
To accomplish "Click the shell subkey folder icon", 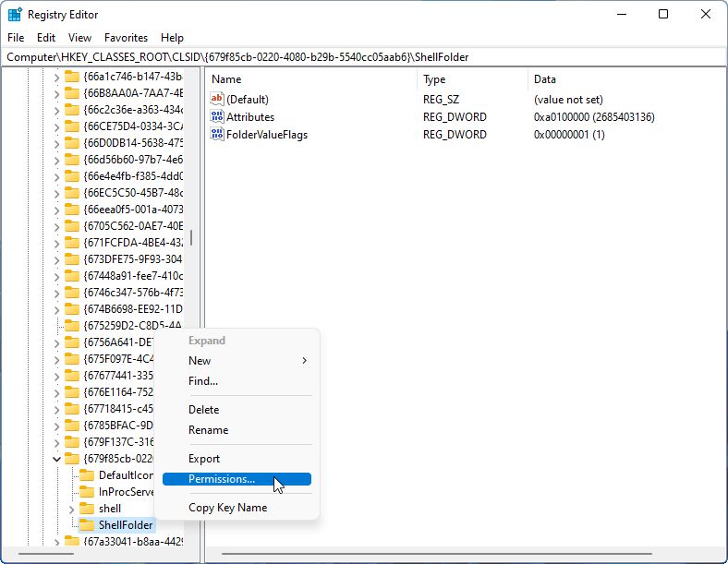I will pyautogui.click(x=87, y=509).
